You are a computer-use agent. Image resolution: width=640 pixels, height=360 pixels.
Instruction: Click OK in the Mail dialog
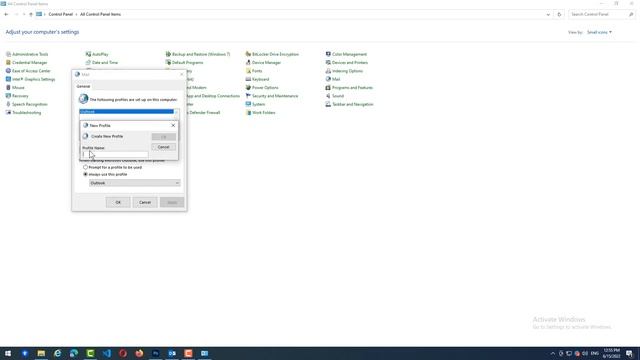[x=118, y=202]
